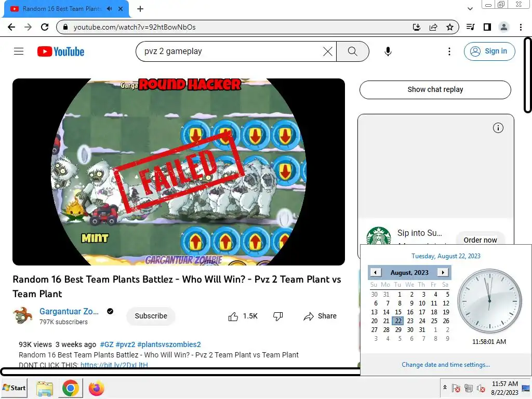Viewport: 532px width, 399px height.
Task: Open the bit.ly link in description
Action: pos(114,365)
